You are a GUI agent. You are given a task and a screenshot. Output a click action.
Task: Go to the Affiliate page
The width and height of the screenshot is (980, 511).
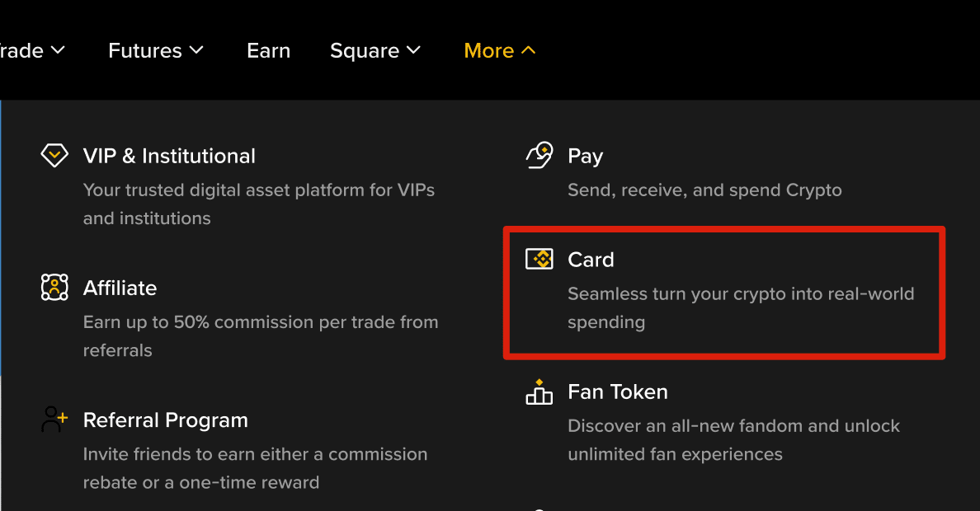click(120, 288)
